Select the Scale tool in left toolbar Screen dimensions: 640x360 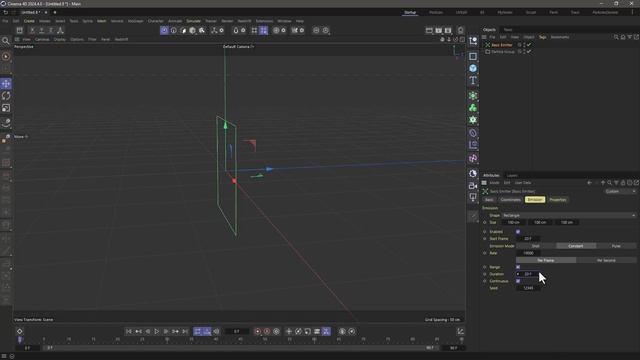coord(6,108)
